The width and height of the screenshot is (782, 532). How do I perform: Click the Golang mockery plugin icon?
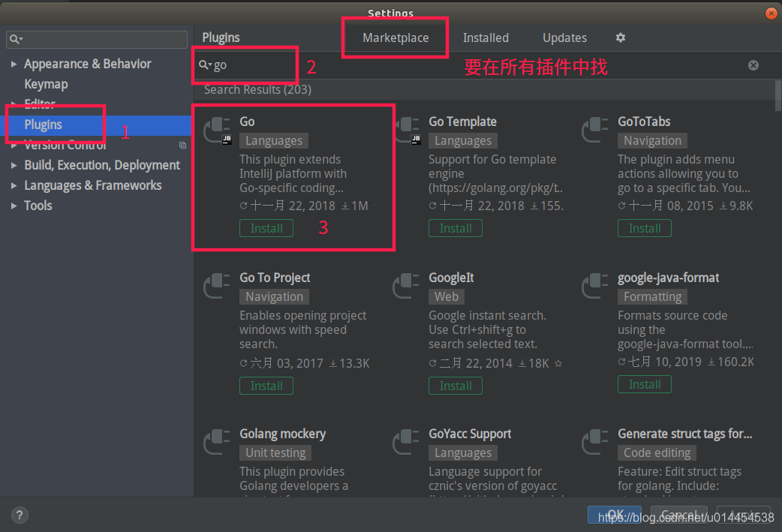click(217, 442)
